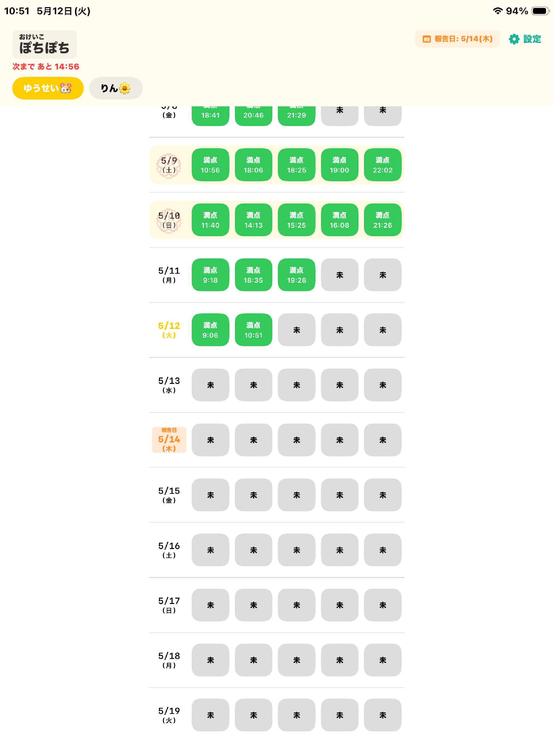The width and height of the screenshot is (560, 747).
Task: Toggle the fourth 未 slot for 5/11
Action: tap(339, 275)
